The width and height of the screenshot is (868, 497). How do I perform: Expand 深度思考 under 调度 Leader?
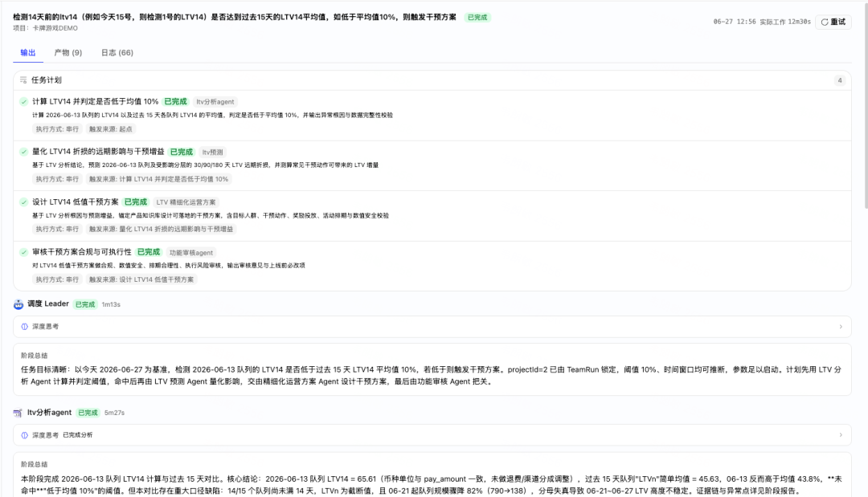click(x=432, y=327)
